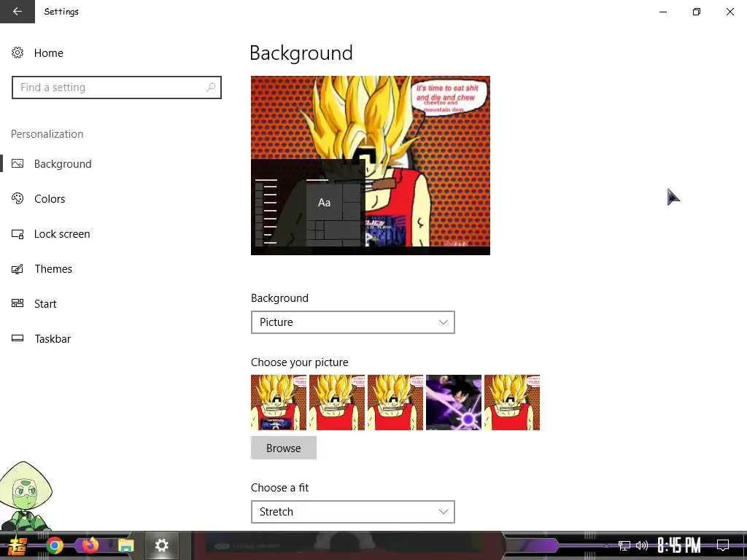This screenshot has height=560, width=747.
Task: Launch Firefox from taskbar
Action: point(90,545)
